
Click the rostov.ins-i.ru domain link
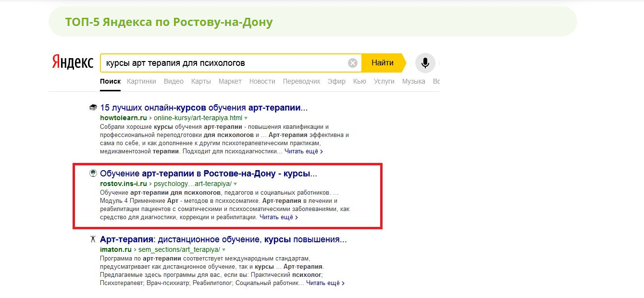coord(124,184)
